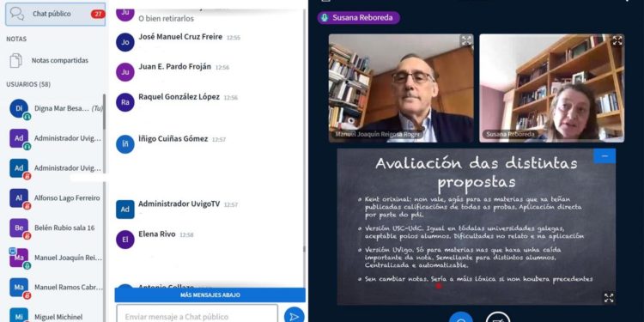Click the 27 unread messages badge
644x322 pixels.
pyautogui.click(x=98, y=14)
